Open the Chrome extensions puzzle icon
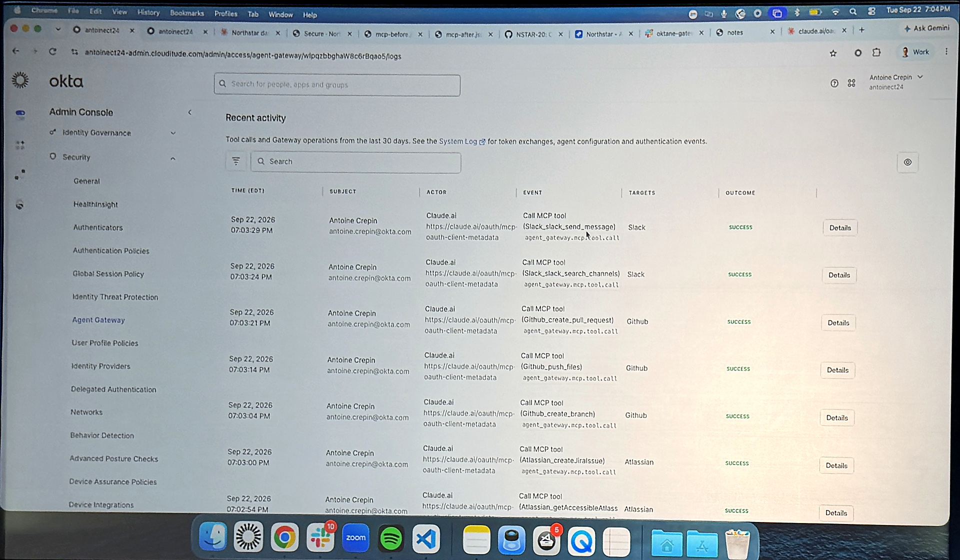 point(876,52)
